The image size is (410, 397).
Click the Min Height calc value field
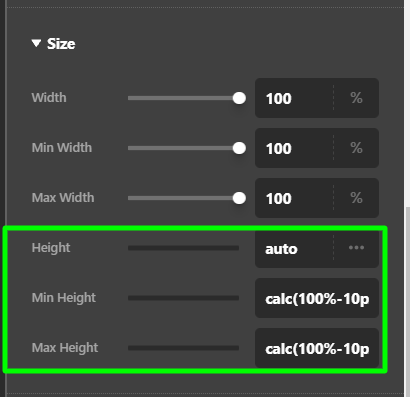(x=317, y=298)
